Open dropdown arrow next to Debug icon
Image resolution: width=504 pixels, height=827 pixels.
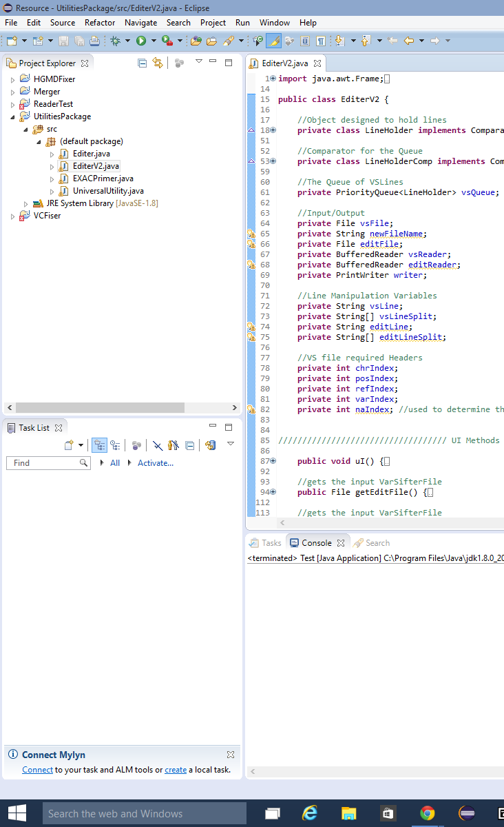(127, 41)
